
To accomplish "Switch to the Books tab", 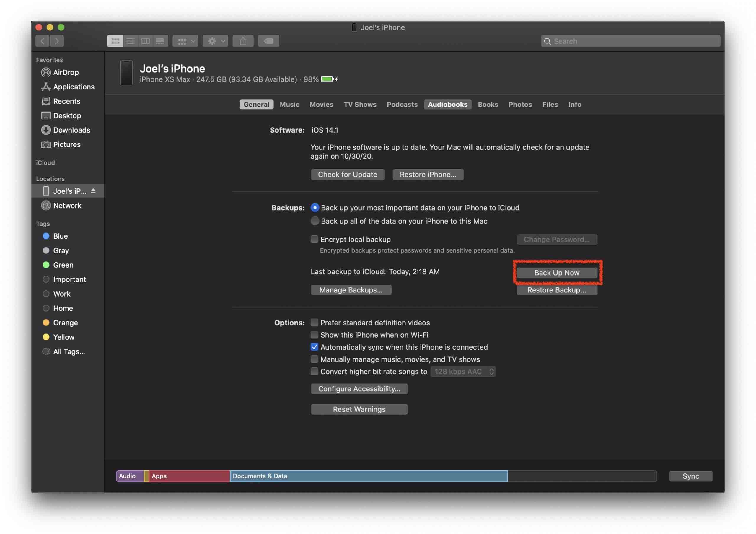I will coord(488,105).
